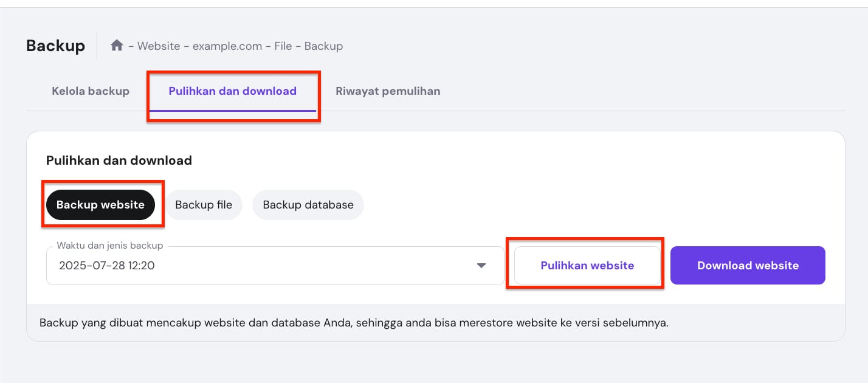Switch to the Backup database option
The image size is (868, 383).
coord(308,205)
